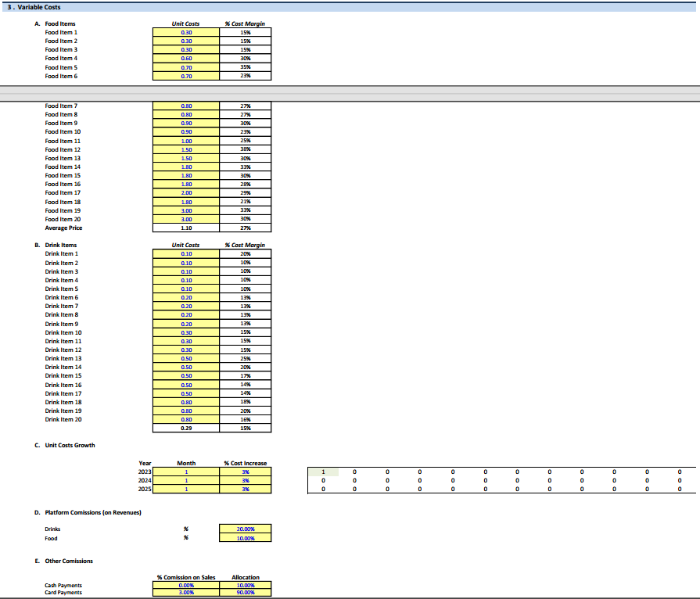Select the green highlighted cell in 2023 row
Image resolution: width=700 pixels, height=599 pixels.
[x=322, y=472]
